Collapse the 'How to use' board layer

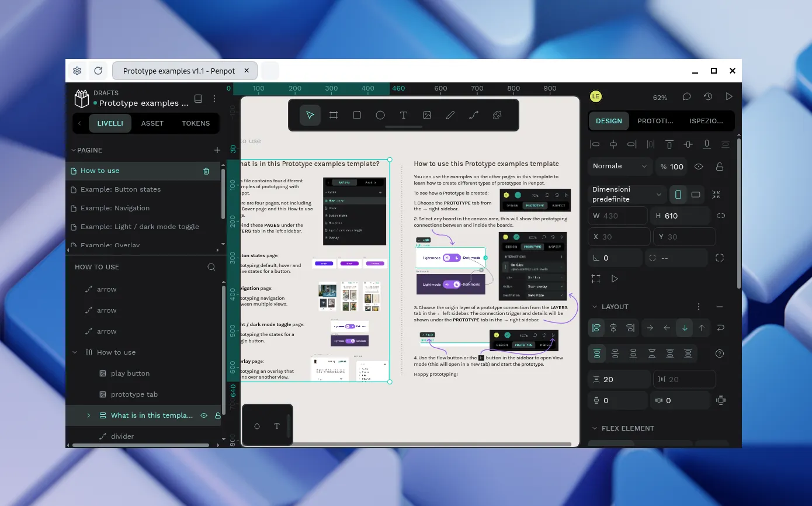point(75,352)
